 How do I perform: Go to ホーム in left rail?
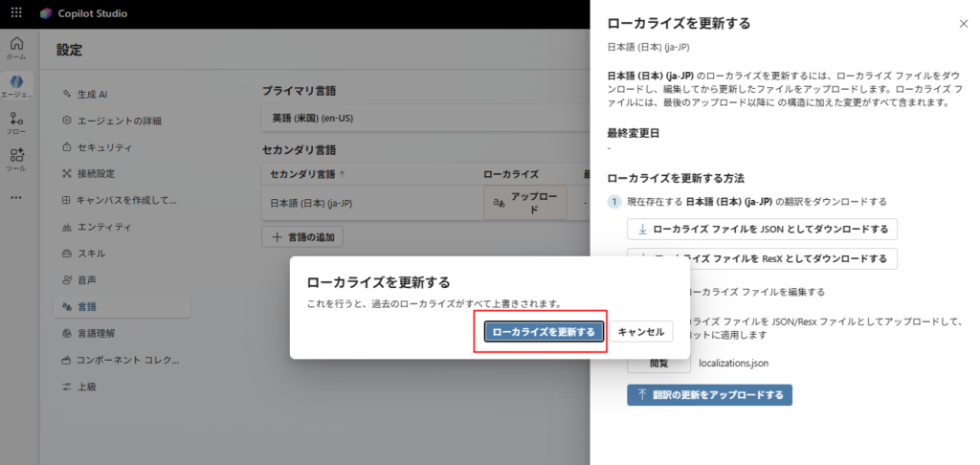click(16, 48)
